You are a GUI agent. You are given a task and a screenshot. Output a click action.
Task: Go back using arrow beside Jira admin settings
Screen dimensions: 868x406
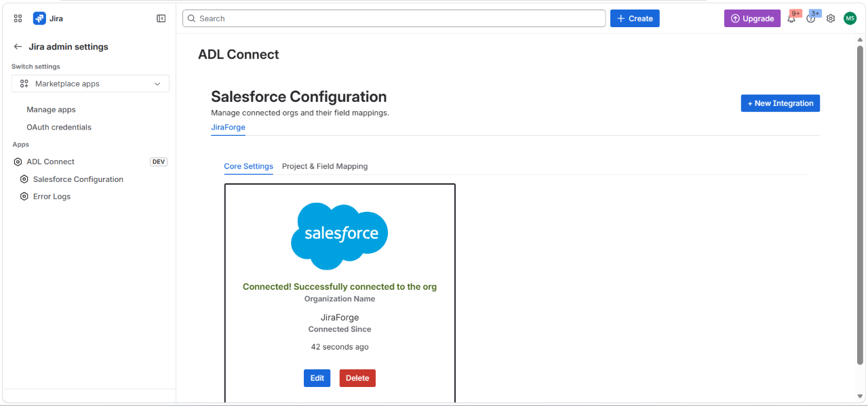coord(18,47)
